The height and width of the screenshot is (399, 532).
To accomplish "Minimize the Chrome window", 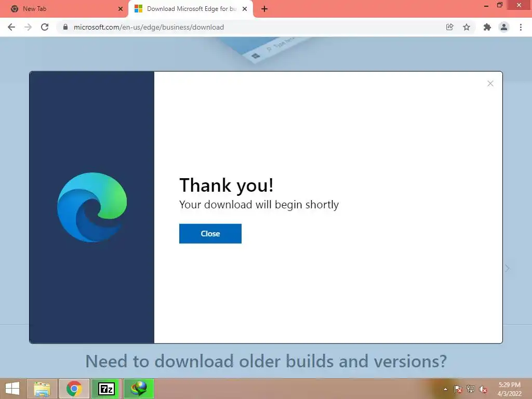I will 486,5.
